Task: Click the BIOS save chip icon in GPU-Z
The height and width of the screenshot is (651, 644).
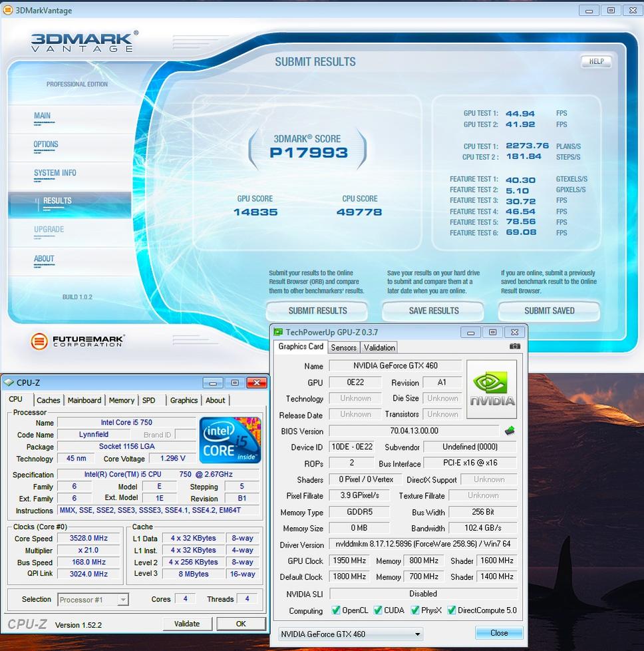Action: click(x=510, y=431)
